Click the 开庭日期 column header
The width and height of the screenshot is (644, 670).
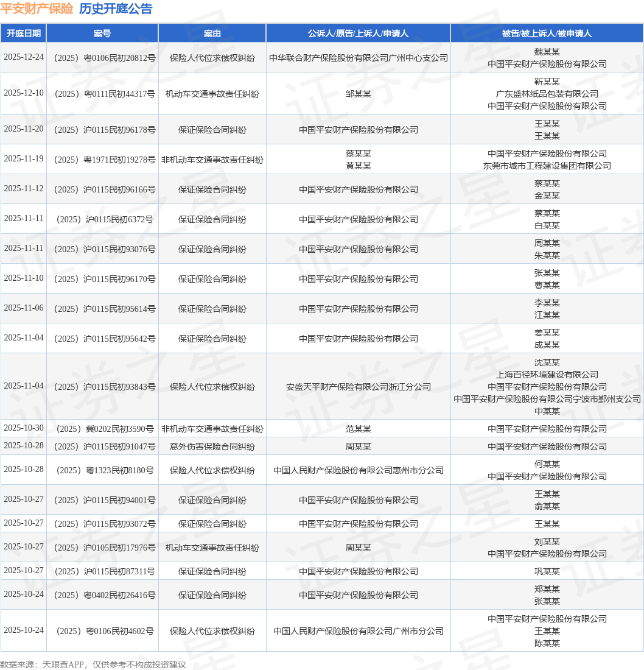24,33
